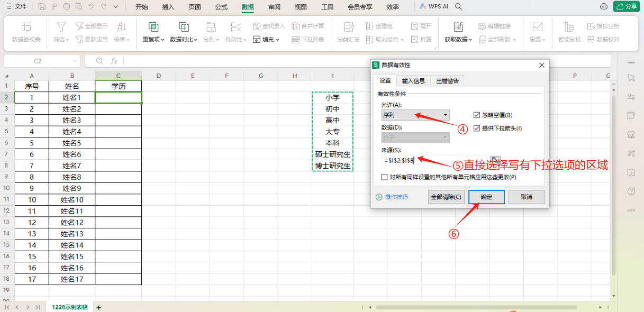Switch to the 开始 ribbon tab
This screenshot has height=312, width=644.
click(x=142, y=7)
